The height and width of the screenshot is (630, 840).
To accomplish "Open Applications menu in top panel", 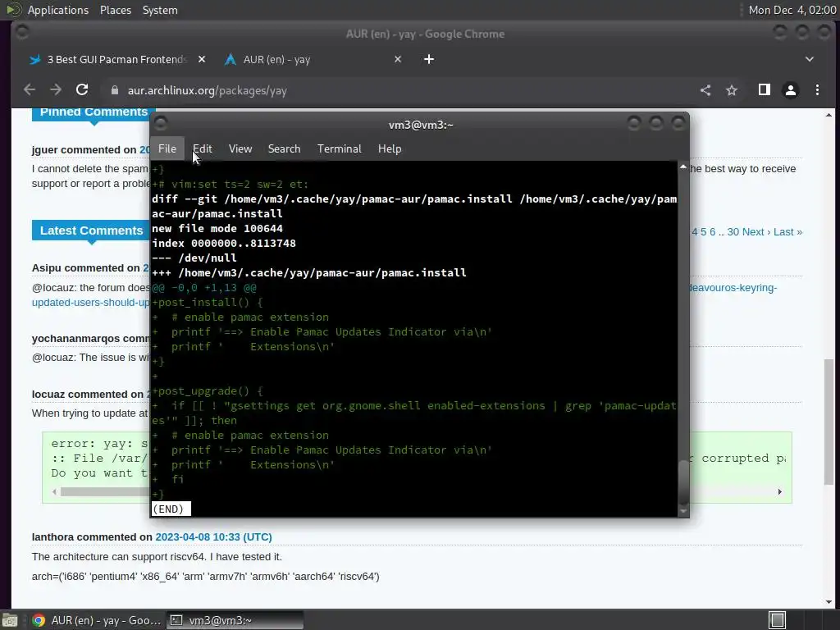I will [58, 10].
